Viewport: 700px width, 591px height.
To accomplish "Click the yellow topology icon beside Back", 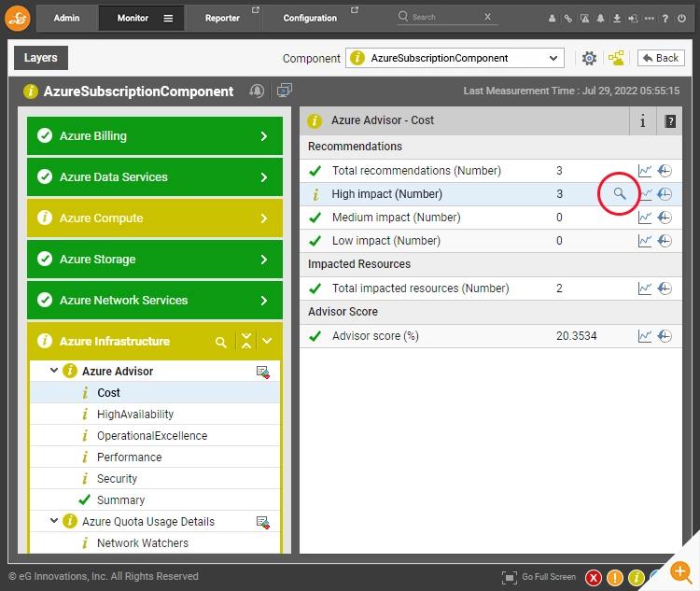I will coord(616,58).
